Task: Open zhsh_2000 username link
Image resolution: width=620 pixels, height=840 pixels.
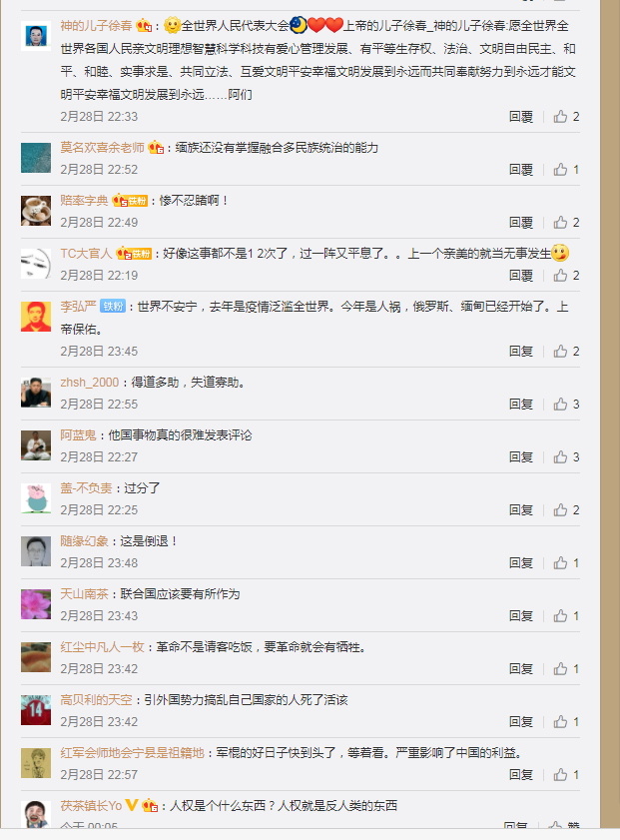Action: click(90, 382)
